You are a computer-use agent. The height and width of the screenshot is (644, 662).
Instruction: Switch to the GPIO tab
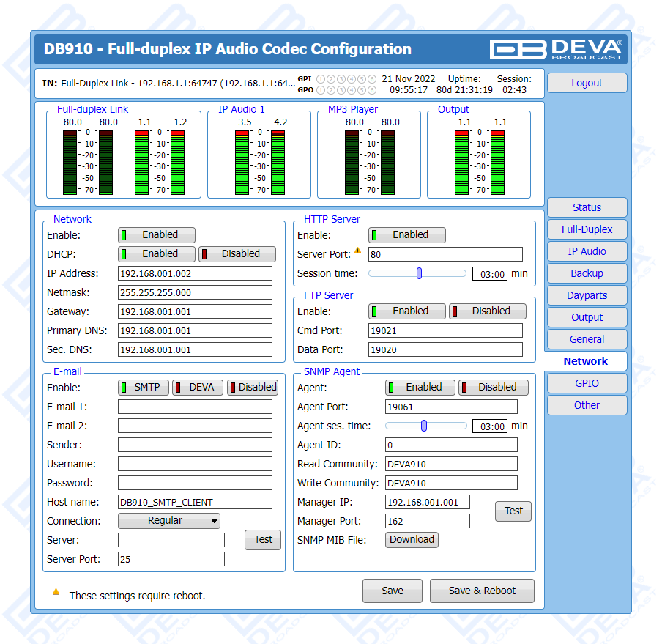[587, 383]
